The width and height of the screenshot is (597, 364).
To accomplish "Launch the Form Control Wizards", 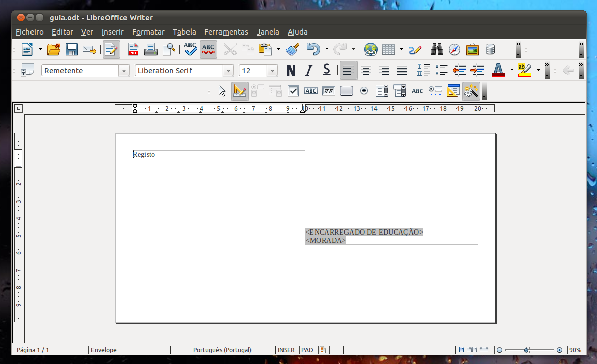I will (x=471, y=90).
